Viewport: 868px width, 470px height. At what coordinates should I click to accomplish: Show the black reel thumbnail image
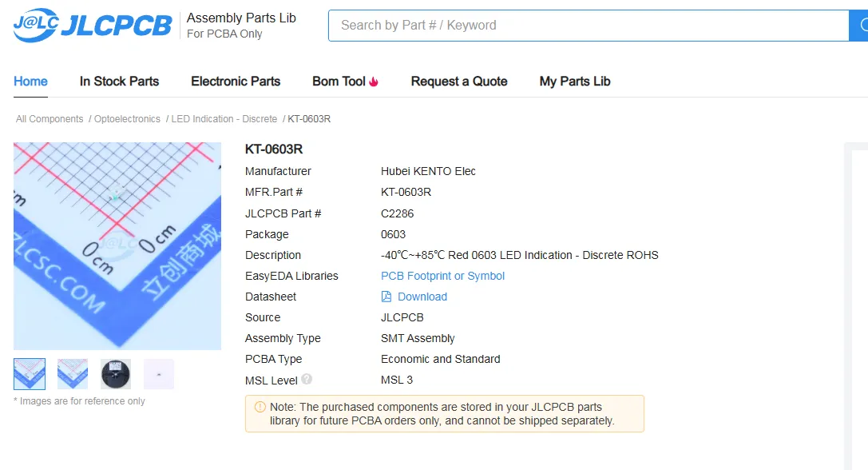116,374
